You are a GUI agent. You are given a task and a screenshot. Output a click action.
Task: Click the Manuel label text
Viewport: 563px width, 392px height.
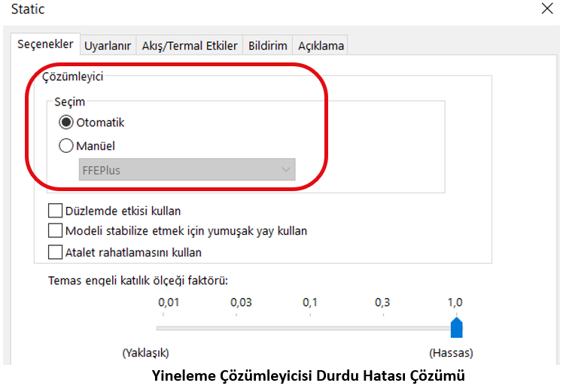(96, 146)
